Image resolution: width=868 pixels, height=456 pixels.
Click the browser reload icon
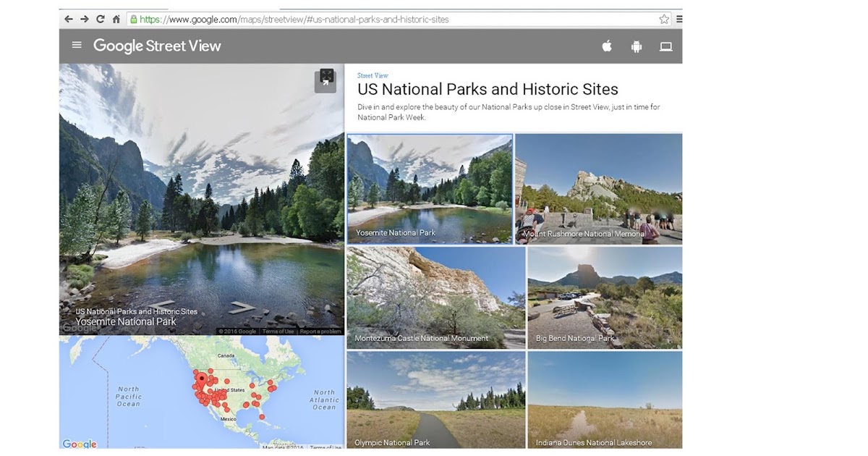[99, 20]
